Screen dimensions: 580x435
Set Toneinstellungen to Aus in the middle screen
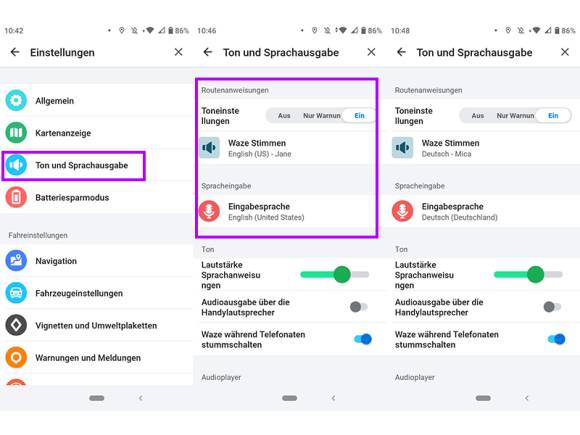pyautogui.click(x=284, y=116)
